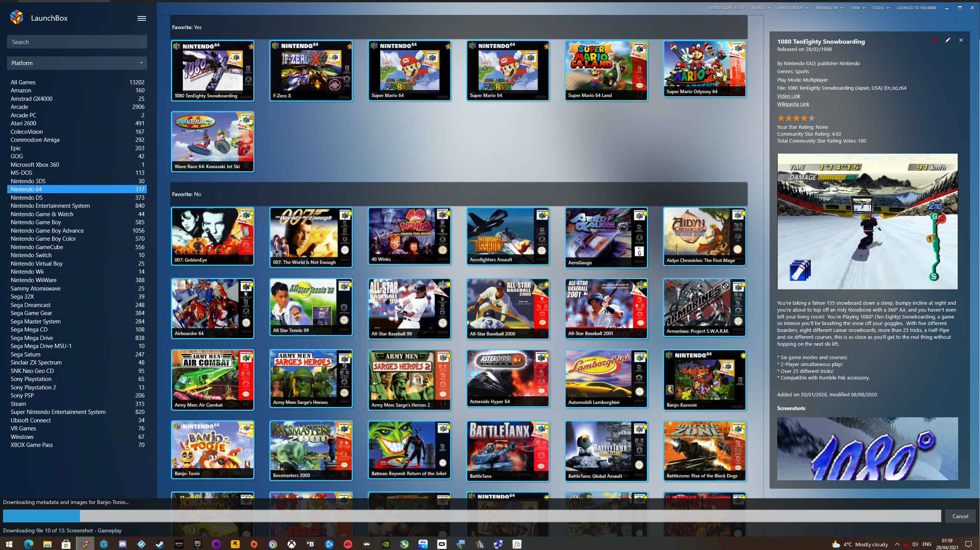Click the weather 4°C Mostly cloudy widget

pos(860,544)
